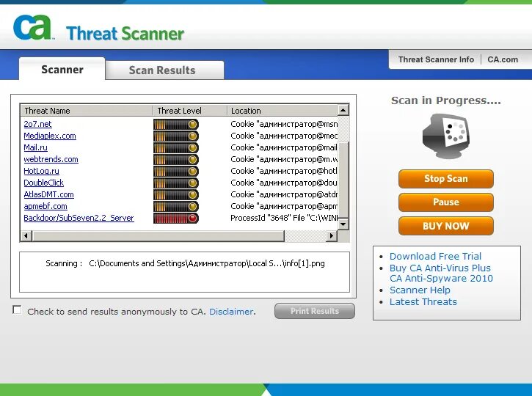532x396 pixels.
Task: Open the 2o7.net threat link
Action: [37, 124]
